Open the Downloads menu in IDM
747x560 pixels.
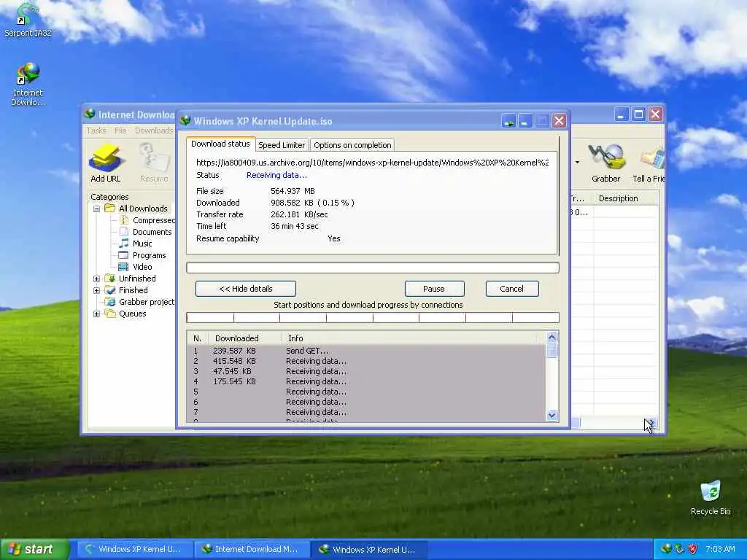pos(154,131)
